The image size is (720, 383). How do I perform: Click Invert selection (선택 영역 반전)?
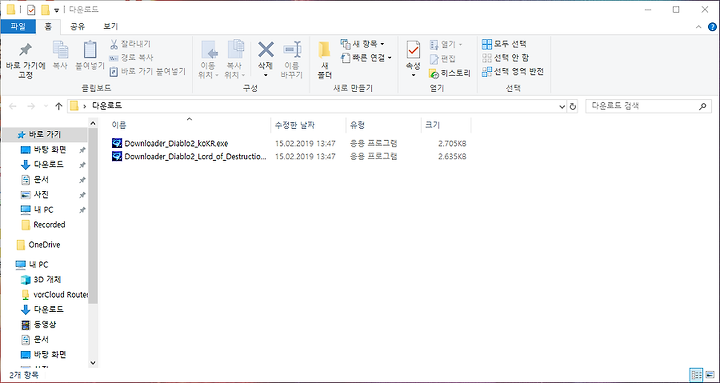point(513,72)
